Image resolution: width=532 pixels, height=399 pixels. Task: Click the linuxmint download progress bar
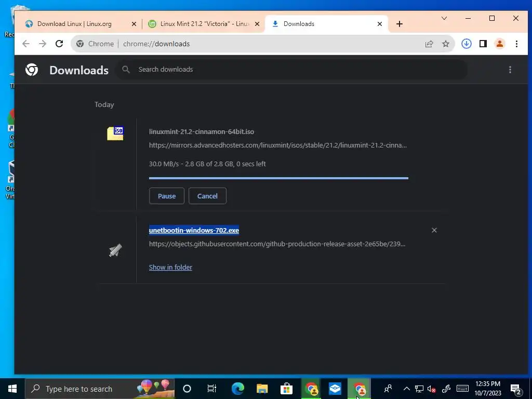(x=278, y=178)
